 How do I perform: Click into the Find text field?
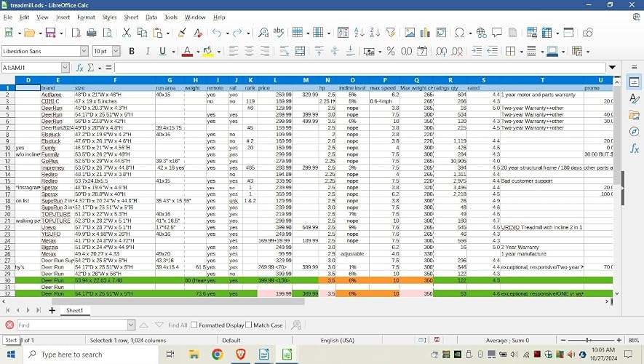72,325
